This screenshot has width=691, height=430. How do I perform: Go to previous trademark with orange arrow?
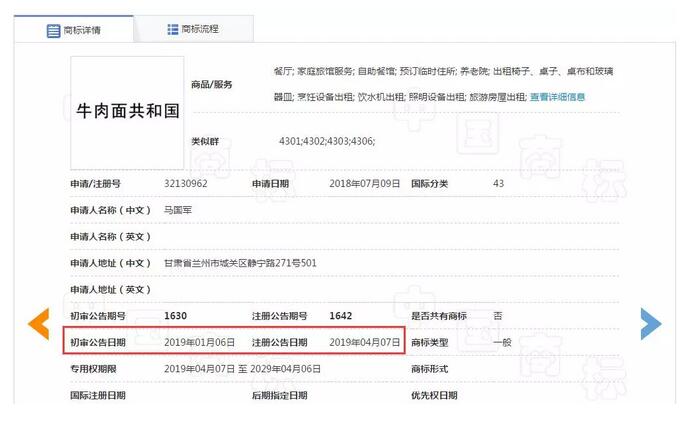[39, 324]
